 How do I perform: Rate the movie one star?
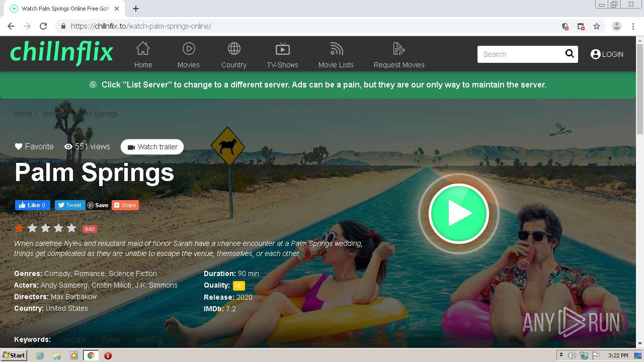coord(19,228)
